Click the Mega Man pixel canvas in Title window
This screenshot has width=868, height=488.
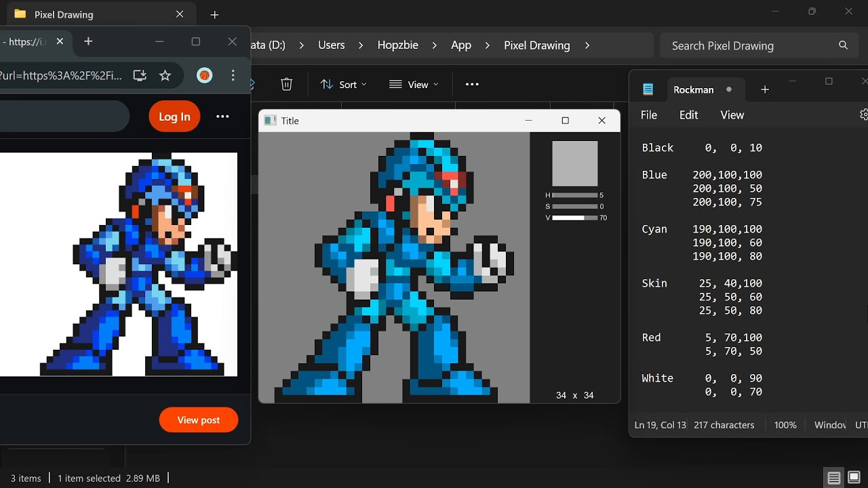(394, 268)
